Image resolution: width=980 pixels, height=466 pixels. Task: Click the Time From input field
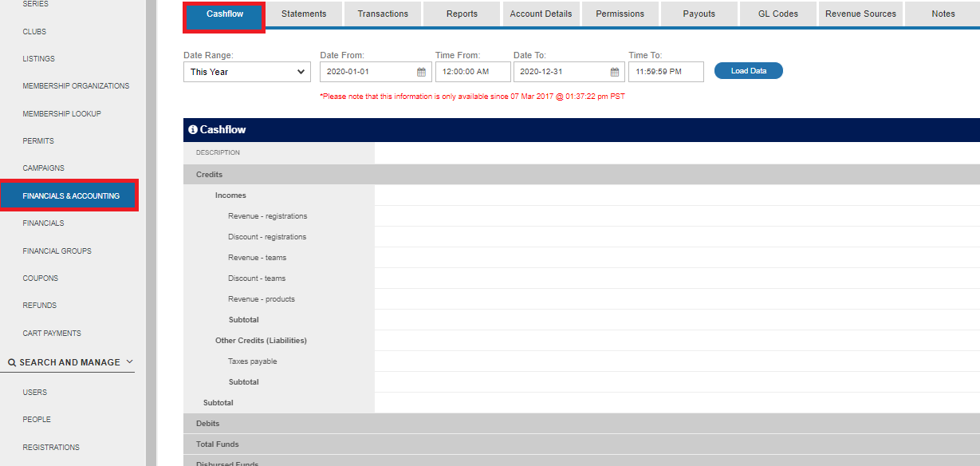(473, 72)
